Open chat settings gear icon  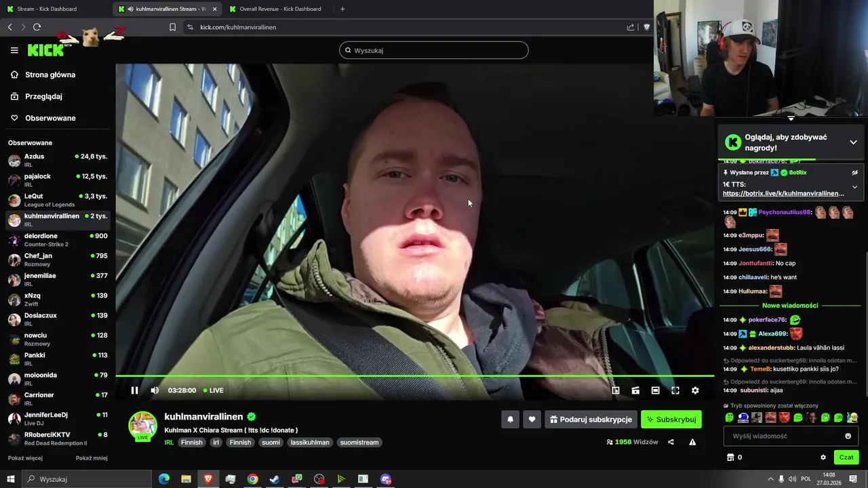[x=823, y=457]
